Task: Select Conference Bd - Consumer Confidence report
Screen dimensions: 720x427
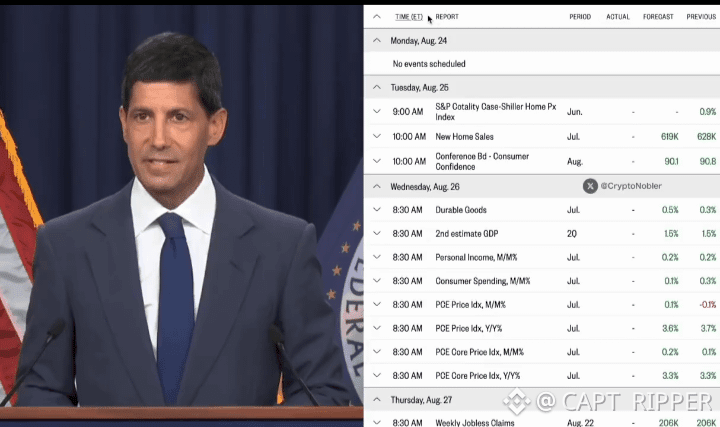Action: [482, 161]
